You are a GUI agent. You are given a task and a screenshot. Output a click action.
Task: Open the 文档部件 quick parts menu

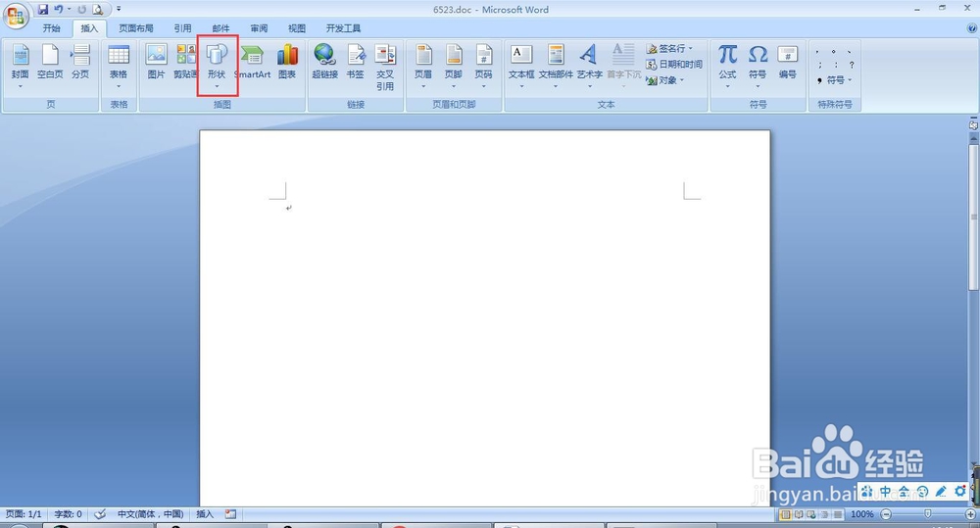[556, 66]
